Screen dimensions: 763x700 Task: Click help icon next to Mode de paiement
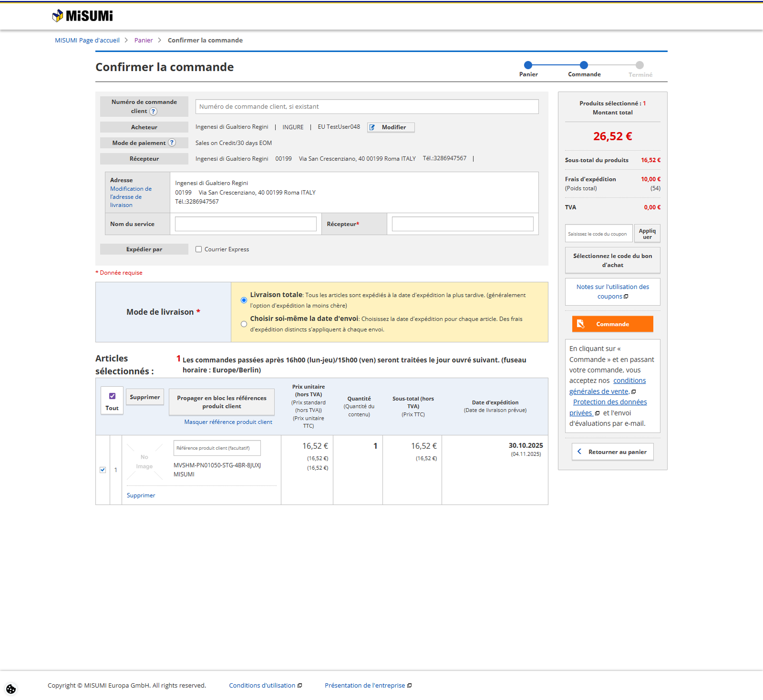click(x=172, y=143)
